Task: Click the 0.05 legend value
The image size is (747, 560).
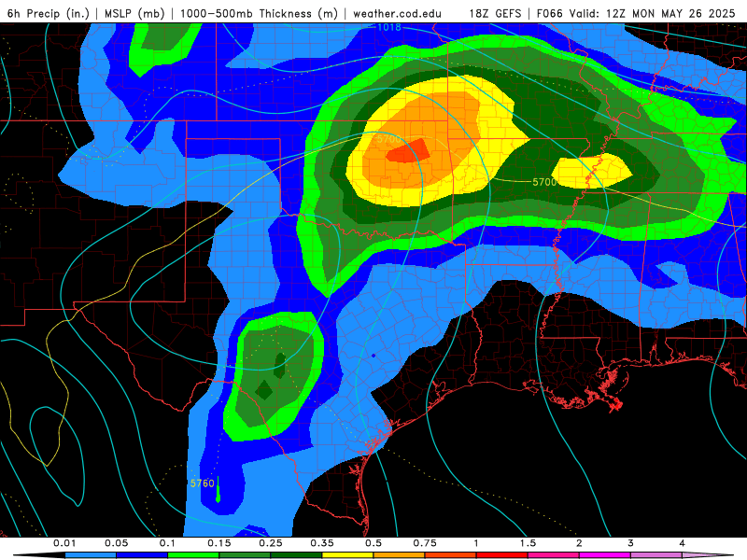Action: [x=116, y=543]
